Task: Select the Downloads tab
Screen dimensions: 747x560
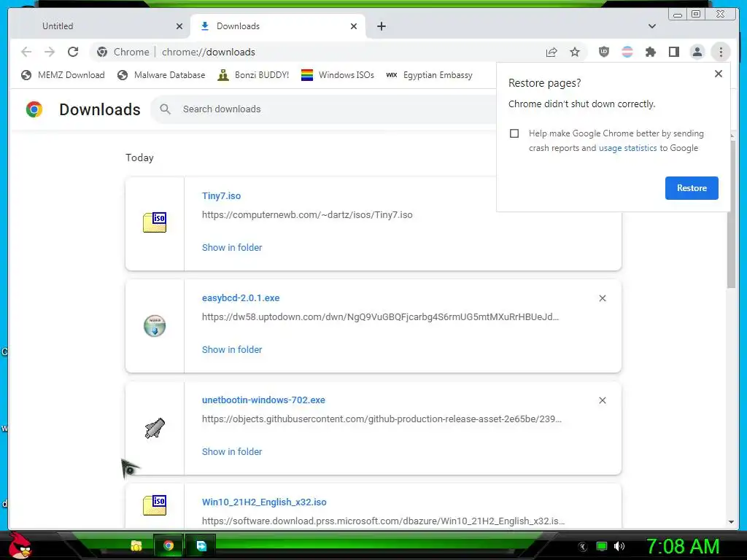Action: (278, 26)
